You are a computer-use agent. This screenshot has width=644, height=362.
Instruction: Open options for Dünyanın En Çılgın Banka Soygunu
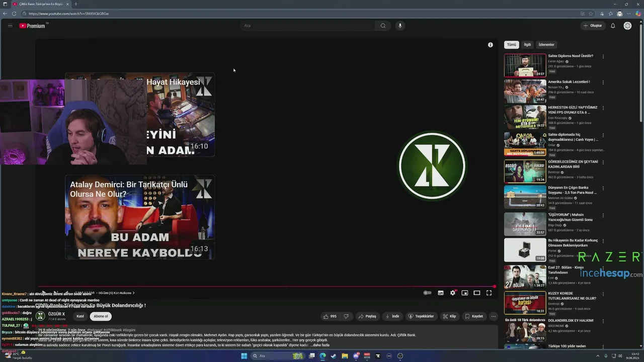(603, 188)
